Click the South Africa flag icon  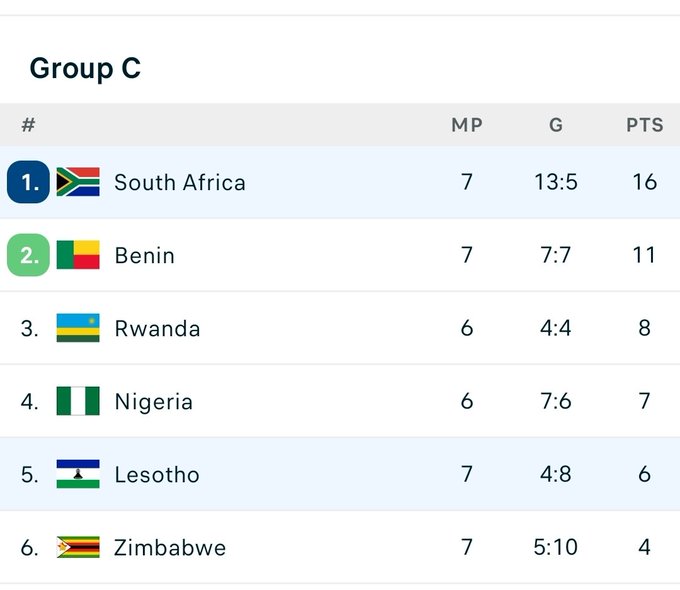click(78, 182)
